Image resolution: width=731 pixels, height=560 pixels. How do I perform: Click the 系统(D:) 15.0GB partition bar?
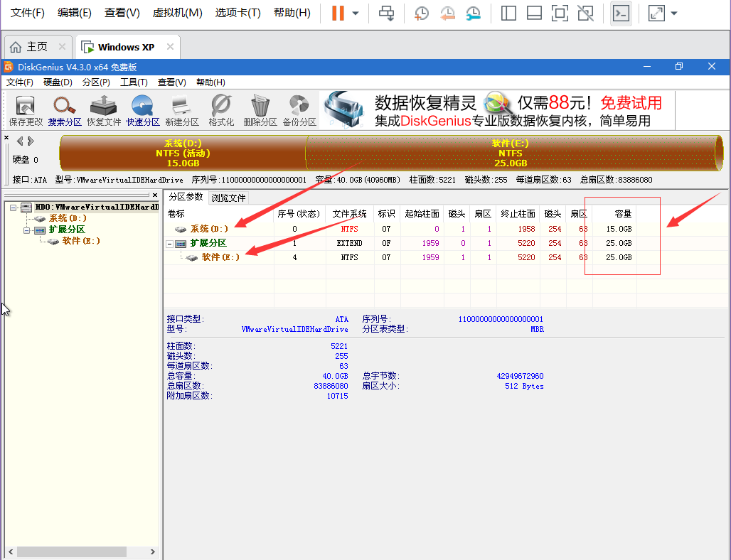(183, 153)
